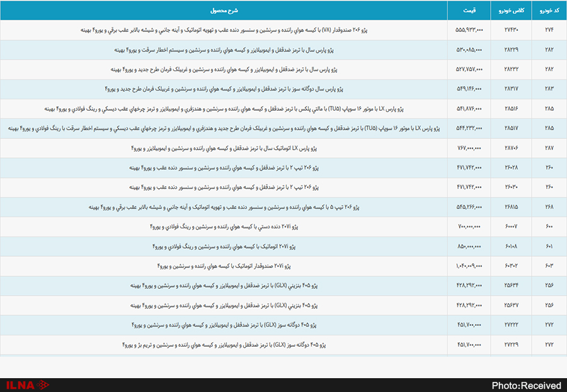Viewport: 567px width, 392px height.
Task: Click 405 GLX petrol description, class ۲۵۶۳۴
Action: 224,286
